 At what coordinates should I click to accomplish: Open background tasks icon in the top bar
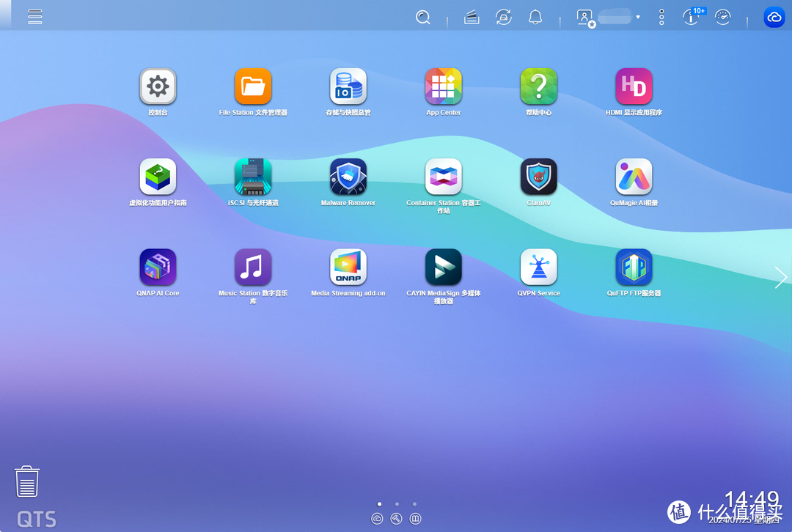coord(472,17)
